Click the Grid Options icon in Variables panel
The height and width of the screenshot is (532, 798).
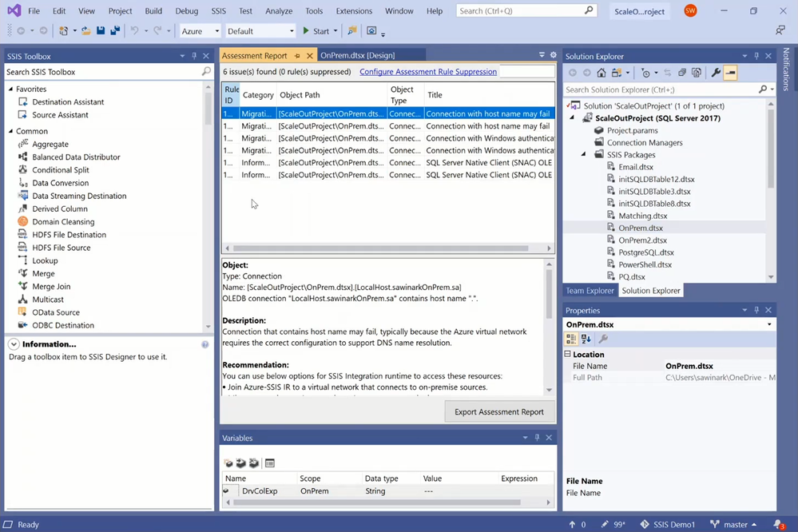pos(270,463)
